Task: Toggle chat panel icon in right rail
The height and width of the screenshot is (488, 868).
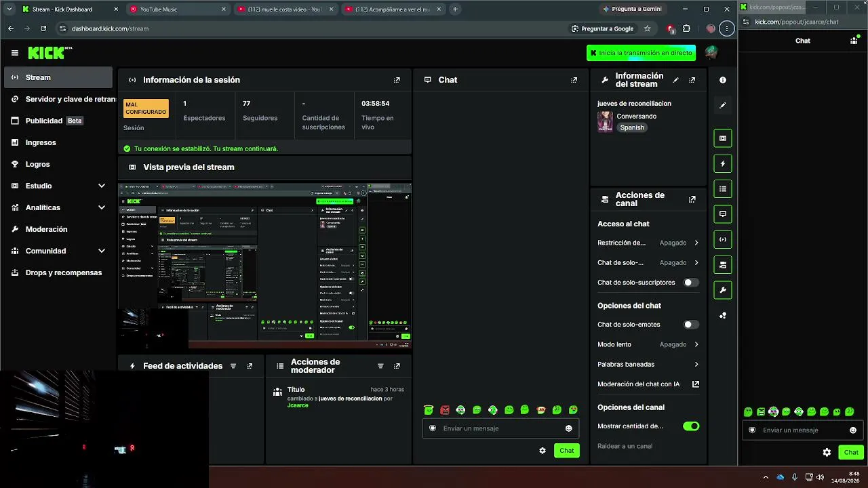Action: 723,214
